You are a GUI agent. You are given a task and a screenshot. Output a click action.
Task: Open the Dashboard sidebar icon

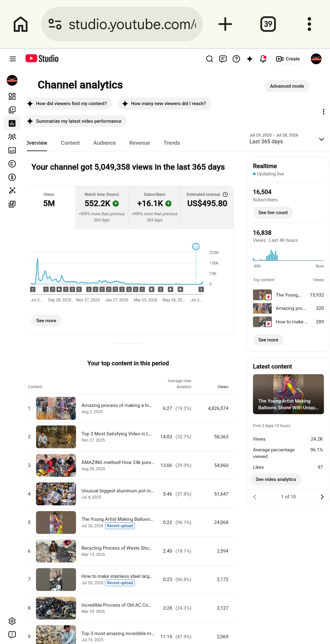point(12,96)
